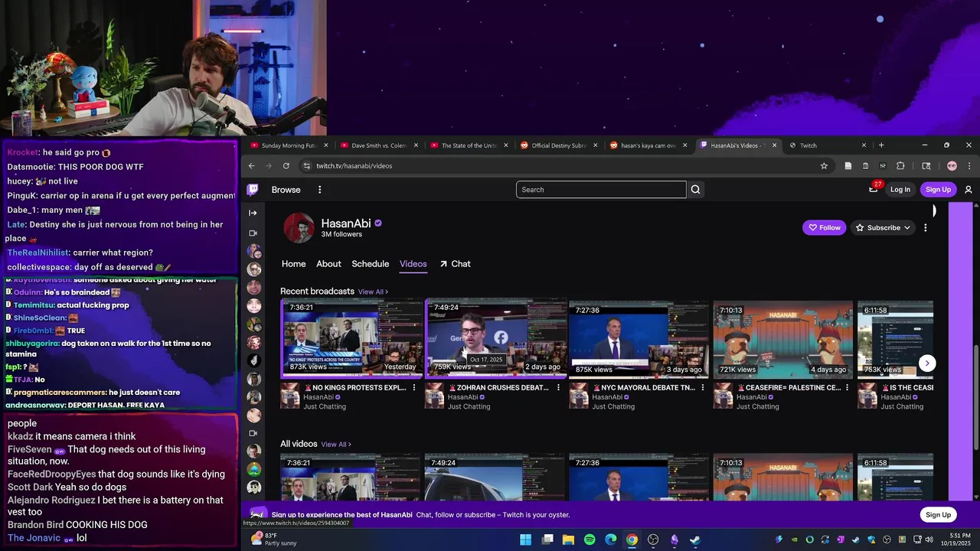
Task: Open the Schedule channel tab
Action: click(371, 264)
